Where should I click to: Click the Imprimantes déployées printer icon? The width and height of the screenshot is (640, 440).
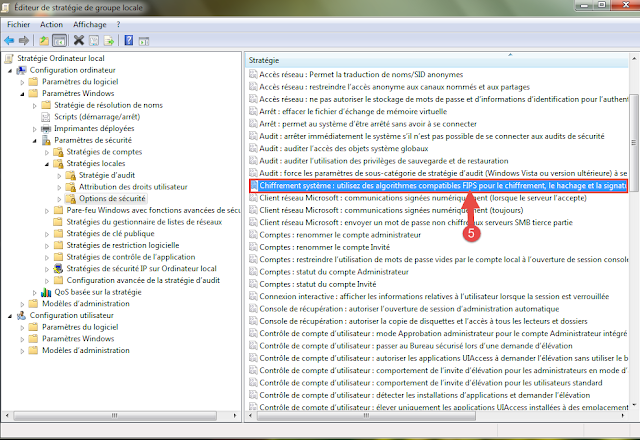coord(46,129)
